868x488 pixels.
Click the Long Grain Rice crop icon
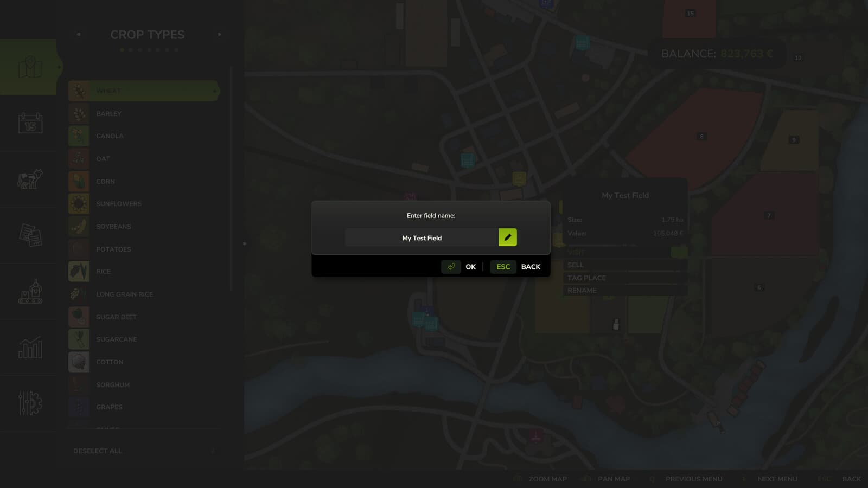(x=79, y=294)
